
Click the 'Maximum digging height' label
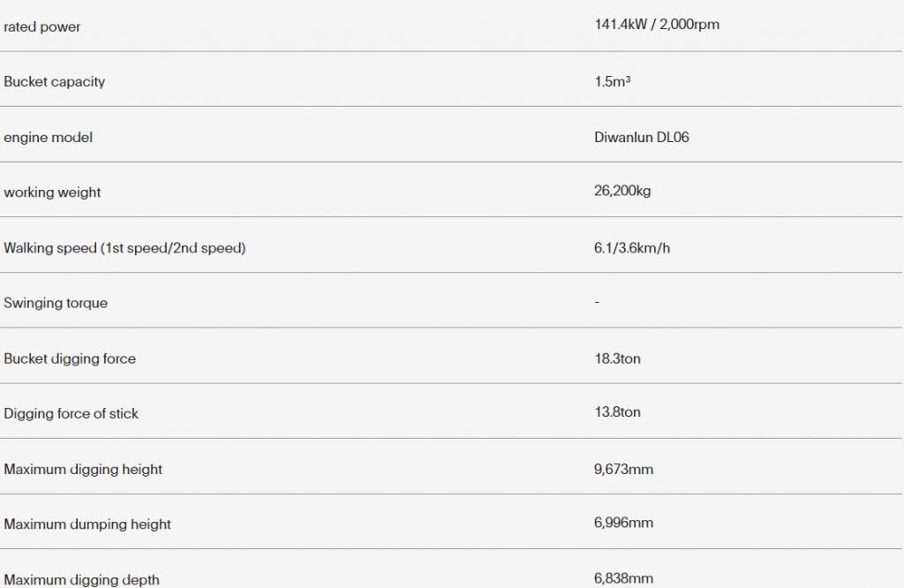click(x=83, y=469)
